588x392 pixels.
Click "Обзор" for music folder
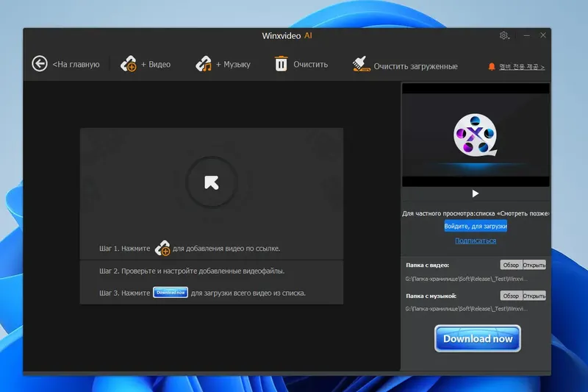coord(511,296)
